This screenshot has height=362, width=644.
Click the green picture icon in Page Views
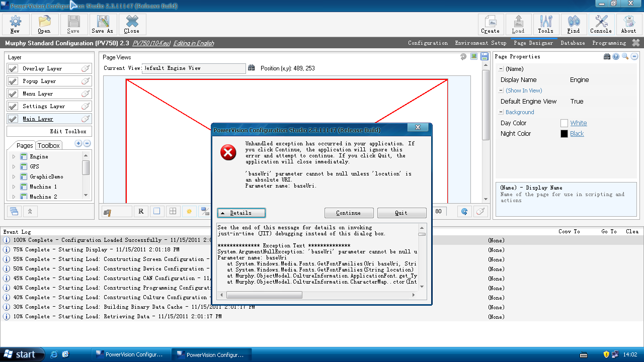pos(474,57)
